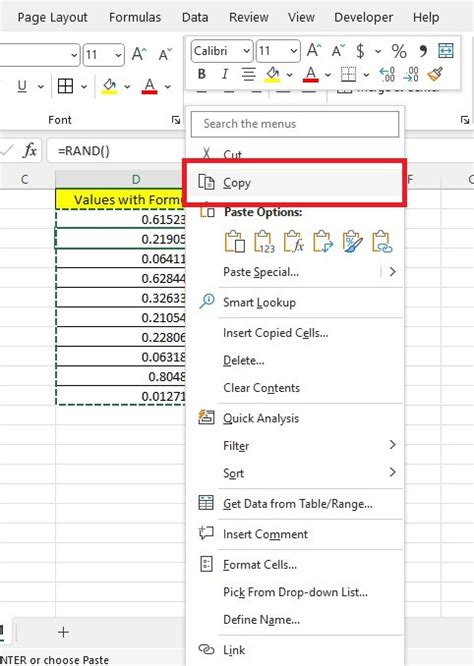
Task: Click the Format Painter icon in mini toolbar
Action: pos(435,75)
